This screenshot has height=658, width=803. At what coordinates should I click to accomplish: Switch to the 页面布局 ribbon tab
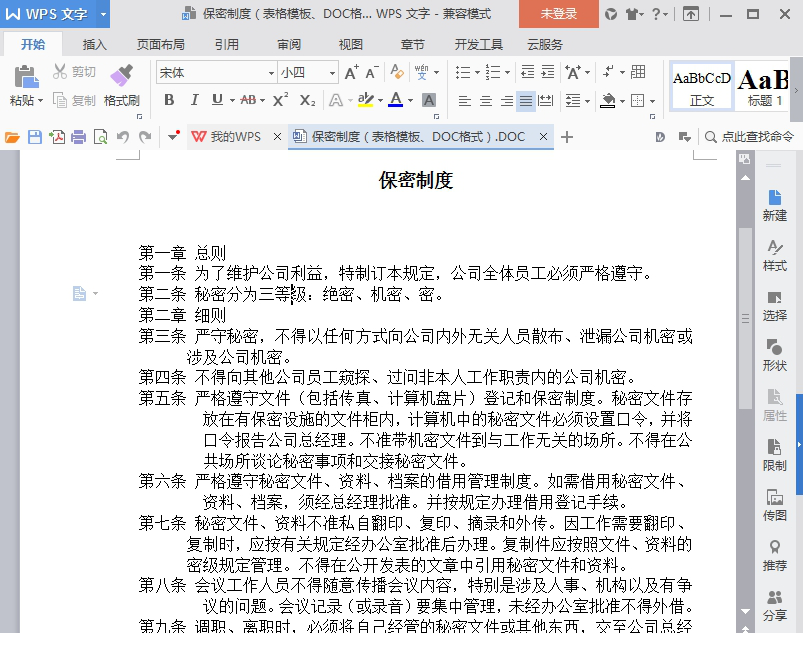pos(160,45)
